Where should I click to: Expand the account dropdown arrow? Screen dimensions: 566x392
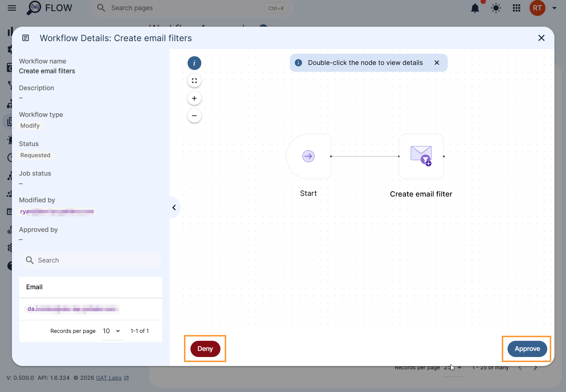(x=554, y=8)
